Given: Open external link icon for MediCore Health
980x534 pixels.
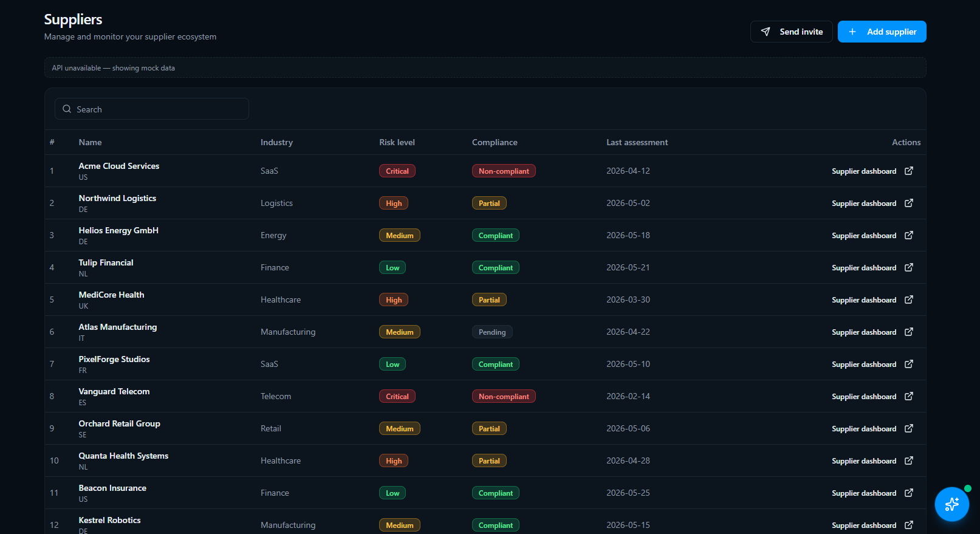Looking at the screenshot, I should (909, 300).
